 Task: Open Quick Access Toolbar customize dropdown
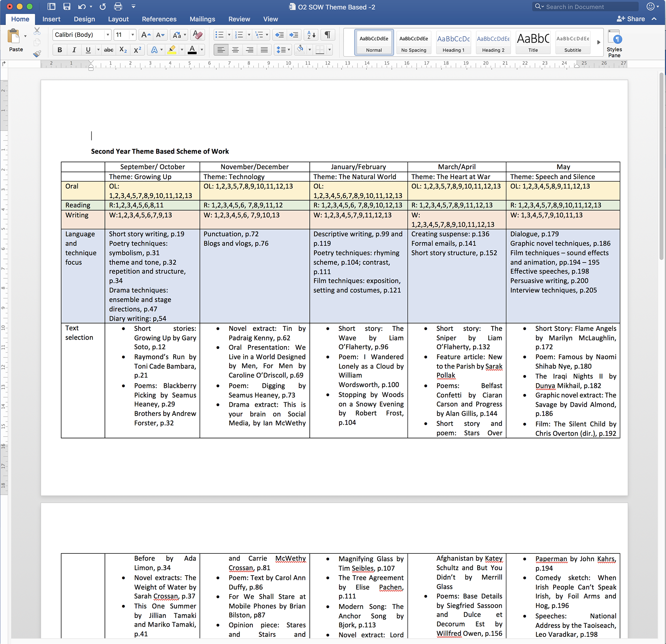(x=133, y=6)
